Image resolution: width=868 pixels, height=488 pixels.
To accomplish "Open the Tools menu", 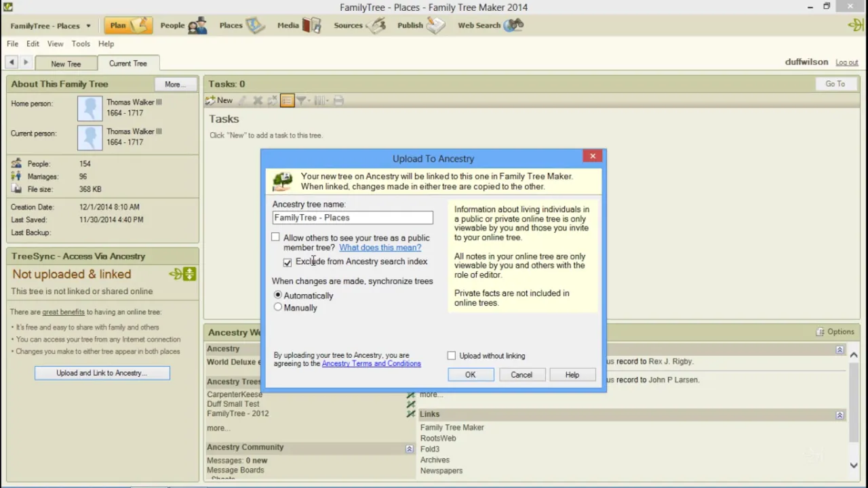I will click(81, 43).
